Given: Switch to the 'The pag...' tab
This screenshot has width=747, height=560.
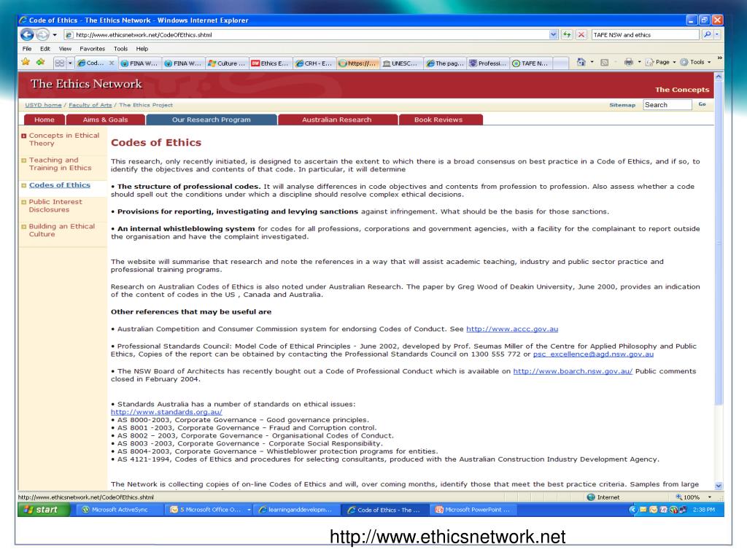Looking at the screenshot, I should click(444, 63).
